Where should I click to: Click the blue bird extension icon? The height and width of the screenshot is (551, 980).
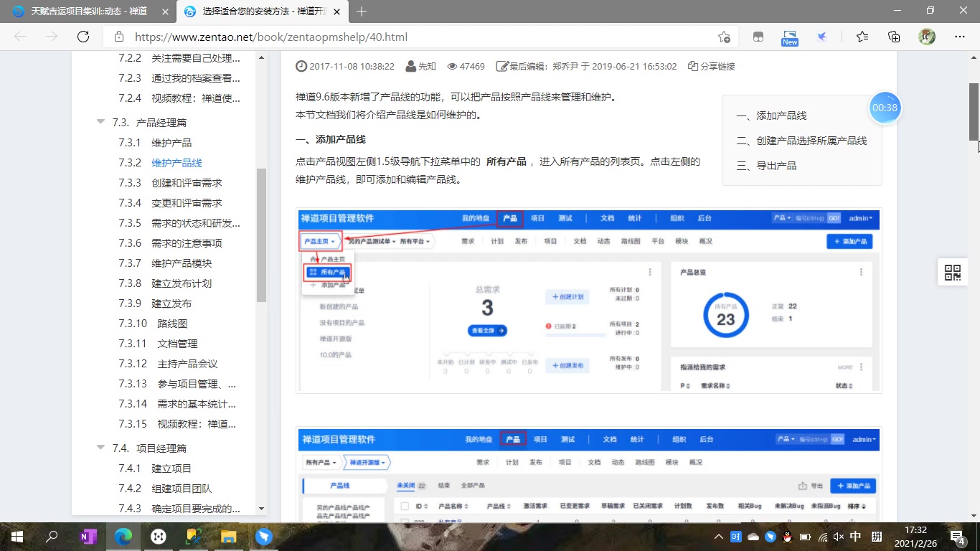tap(822, 37)
